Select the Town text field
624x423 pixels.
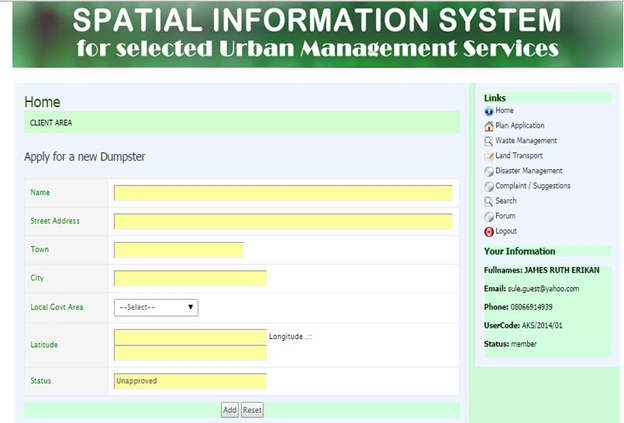tap(178, 249)
